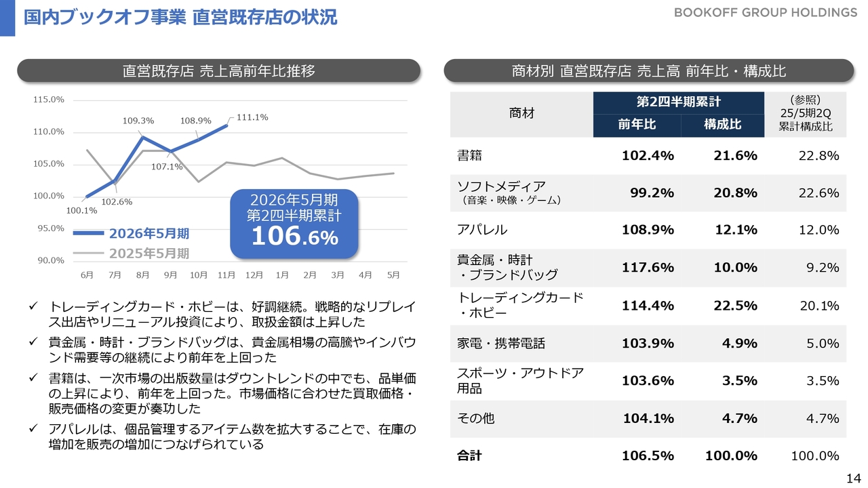The height and width of the screenshot is (488, 868).
Task: Select the 書籍 row in the table
Action: [469, 156]
